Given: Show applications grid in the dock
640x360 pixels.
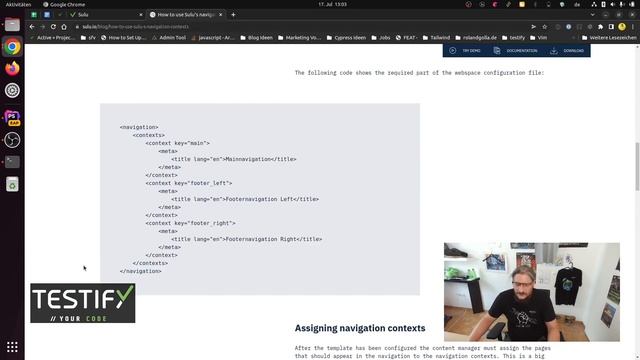Looking at the screenshot, I should click(12, 347).
